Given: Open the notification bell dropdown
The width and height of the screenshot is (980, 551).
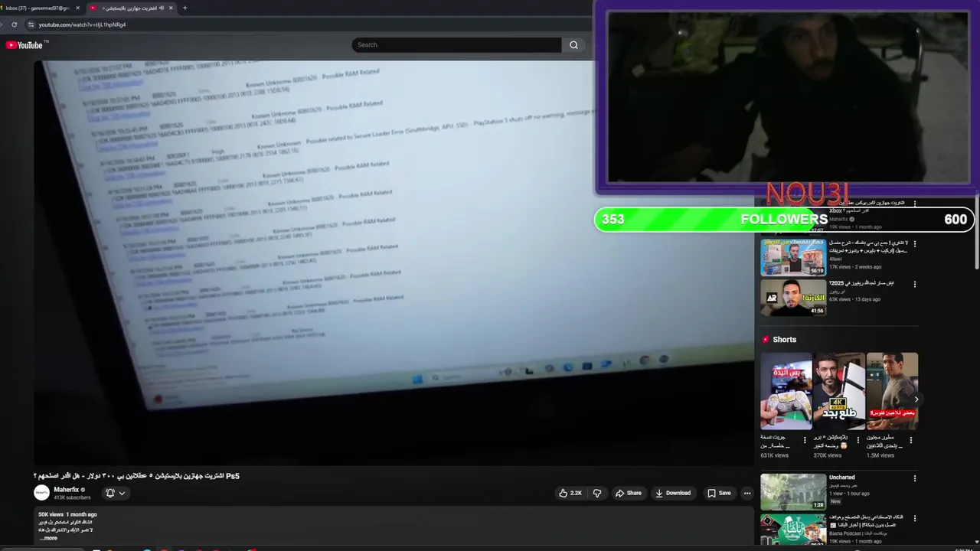Looking at the screenshot, I should tap(115, 493).
